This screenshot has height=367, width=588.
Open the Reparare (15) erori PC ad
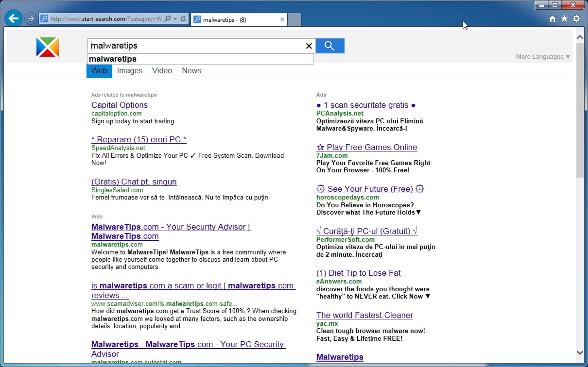tap(139, 139)
